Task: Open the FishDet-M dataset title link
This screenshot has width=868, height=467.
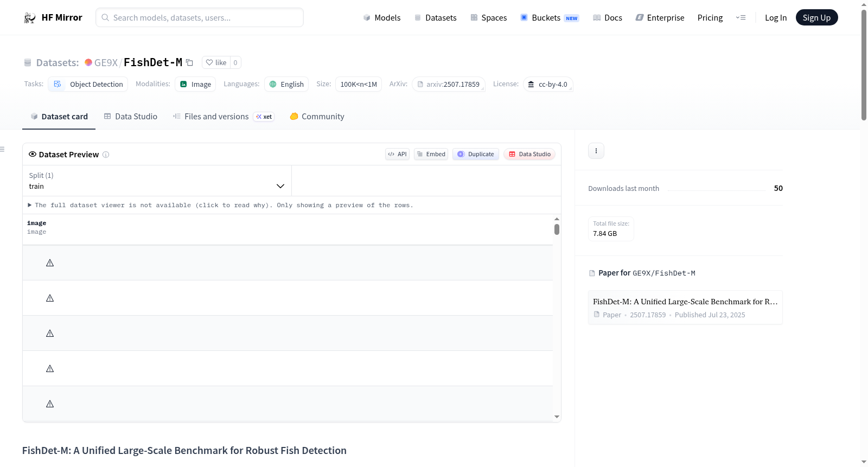Action: 153,62
